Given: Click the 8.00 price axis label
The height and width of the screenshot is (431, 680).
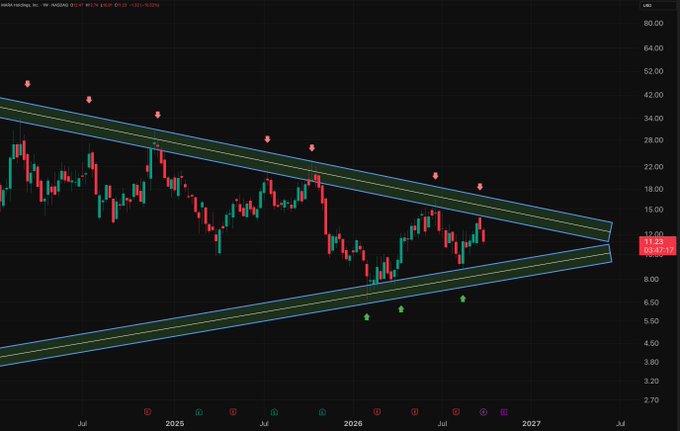Looking at the screenshot, I should tap(651, 279).
